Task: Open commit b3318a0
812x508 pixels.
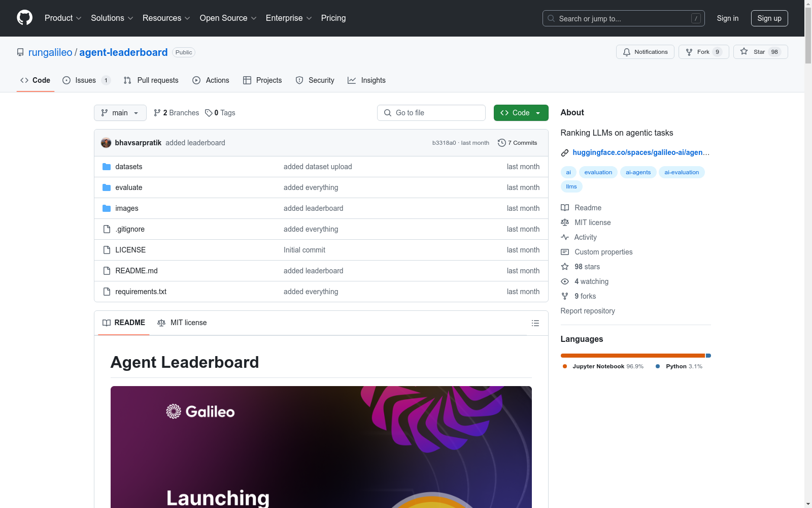Action: 444,143
